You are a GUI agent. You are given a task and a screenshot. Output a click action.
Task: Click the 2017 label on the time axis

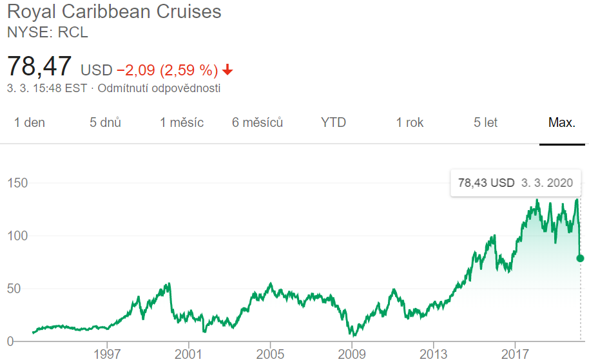coord(514,354)
